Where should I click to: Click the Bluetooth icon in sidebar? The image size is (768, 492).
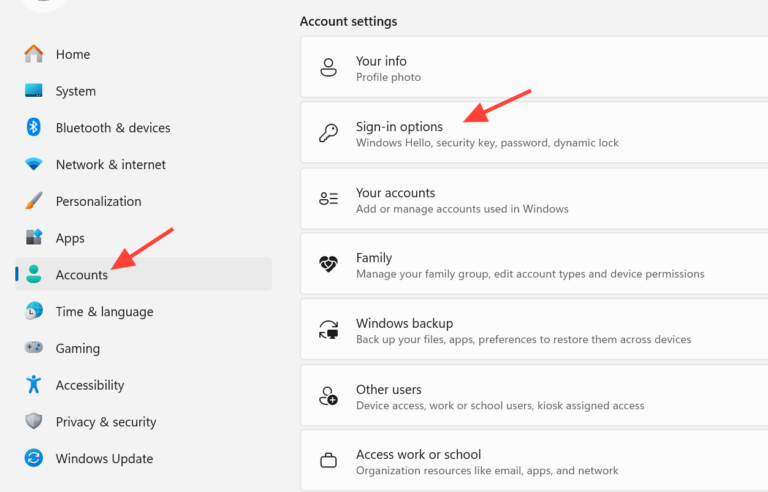coord(33,127)
